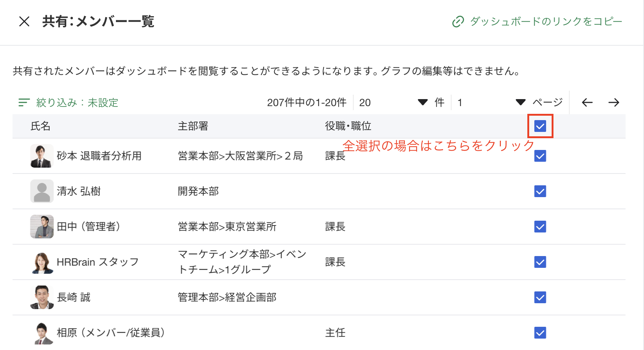Click the next page arrow

click(x=614, y=102)
